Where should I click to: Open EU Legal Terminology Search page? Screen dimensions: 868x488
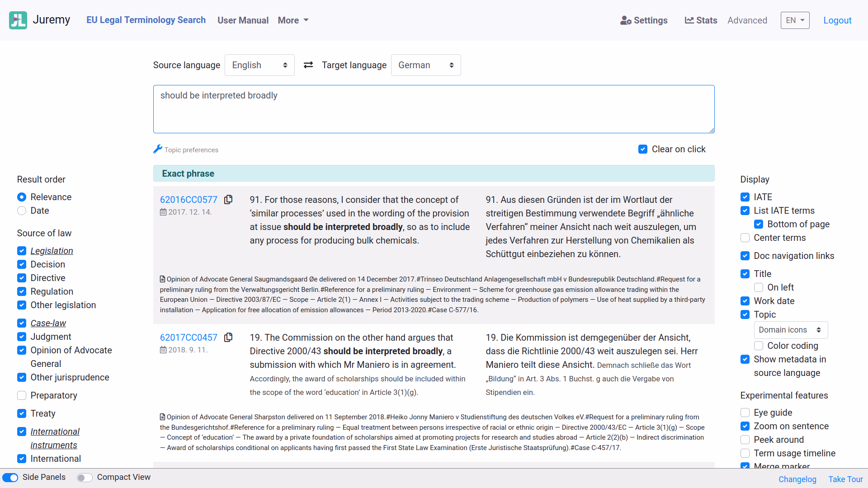click(146, 20)
